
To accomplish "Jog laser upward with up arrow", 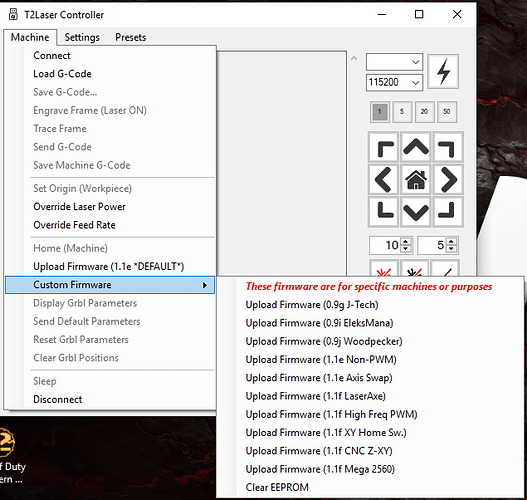I will click(x=416, y=147).
